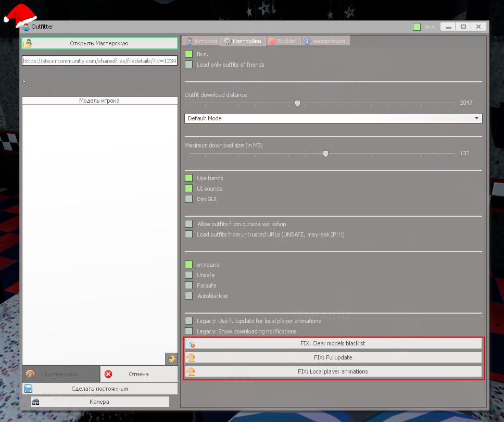Disable the отладка checkbox

pyautogui.click(x=189, y=264)
